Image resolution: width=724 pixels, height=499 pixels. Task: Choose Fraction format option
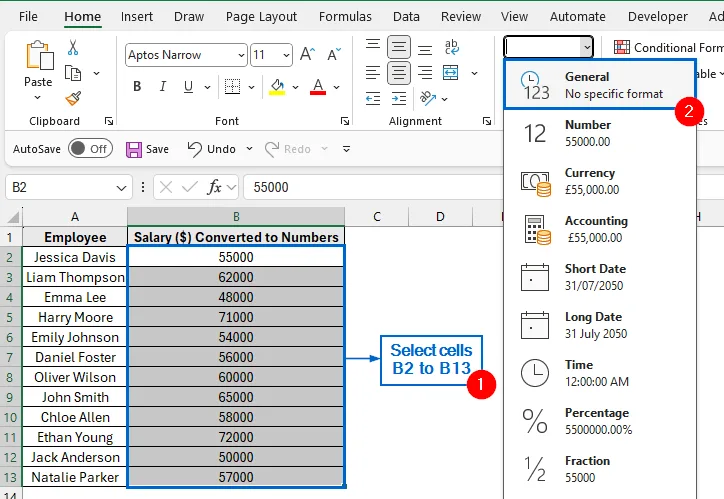[600, 469]
